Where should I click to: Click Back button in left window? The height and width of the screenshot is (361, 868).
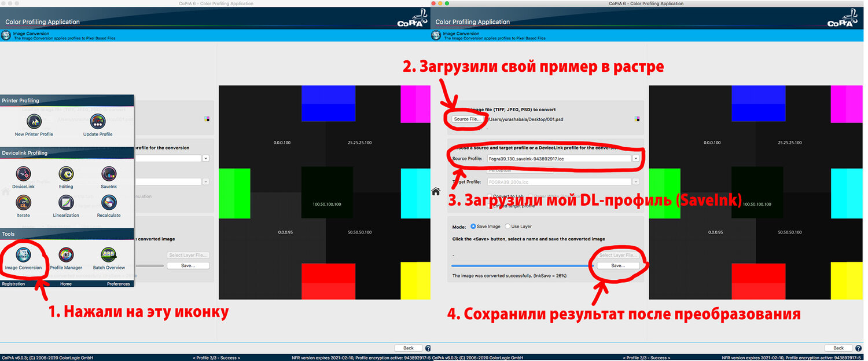coord(408,348)
